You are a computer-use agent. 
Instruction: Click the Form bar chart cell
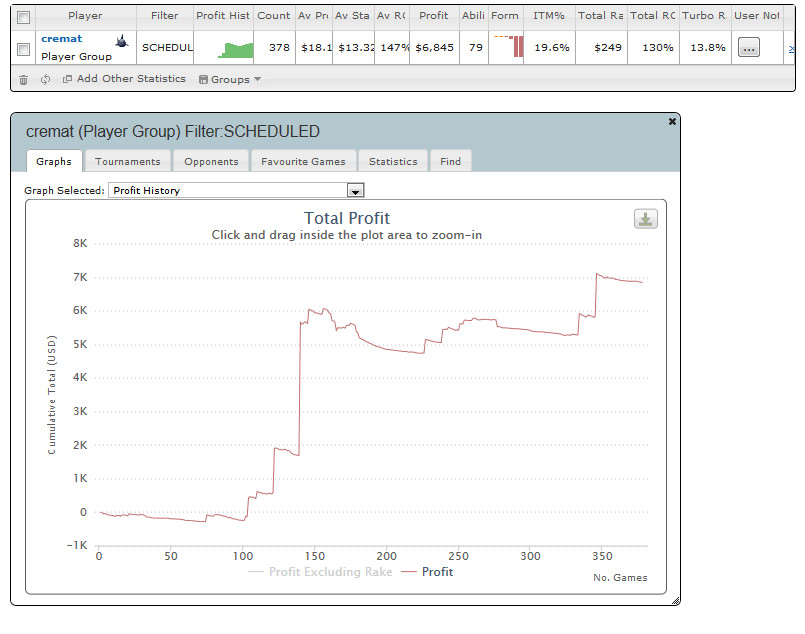point(508,46)
